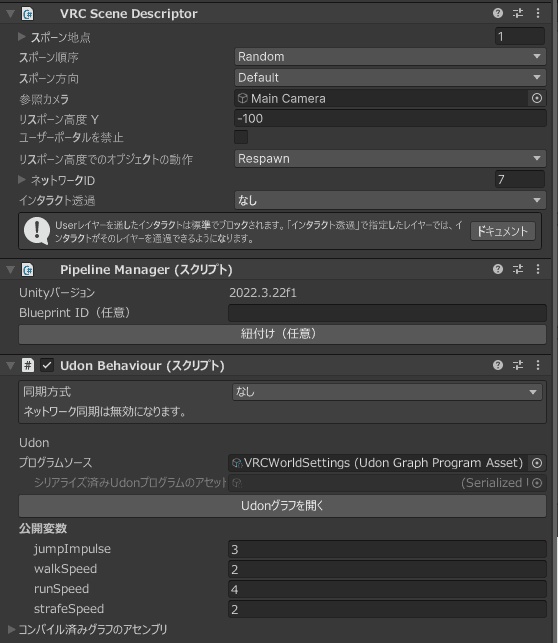Click ネットワーク同期は無効になります text
This screenshot has width=558, height=643.
105,411
